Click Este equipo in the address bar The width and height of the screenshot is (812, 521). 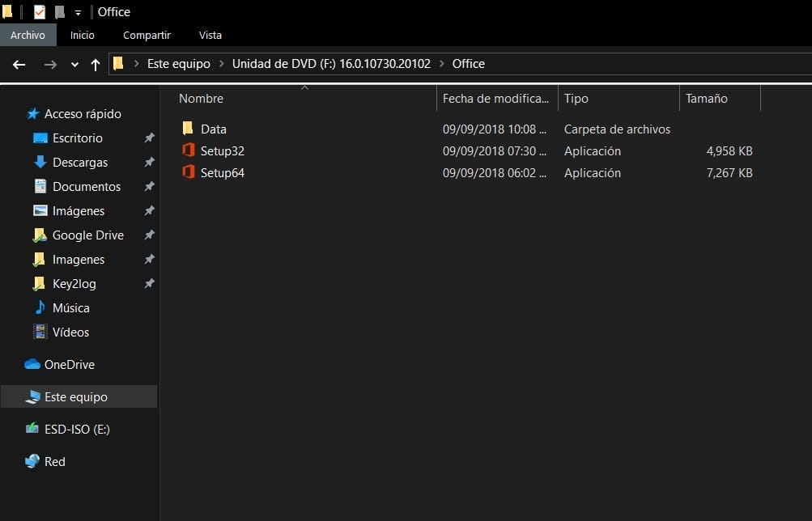click(x=178, y=63)
